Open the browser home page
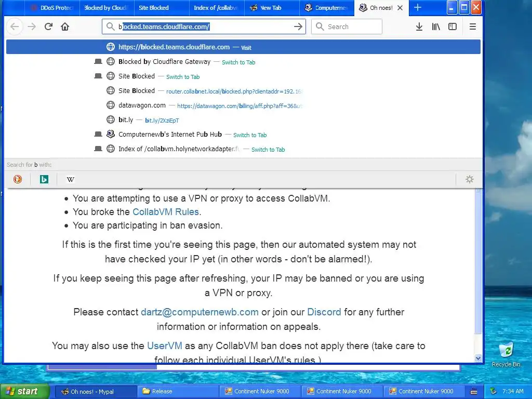532x399 pixels. pyautogui.click(x=65, y=26)
